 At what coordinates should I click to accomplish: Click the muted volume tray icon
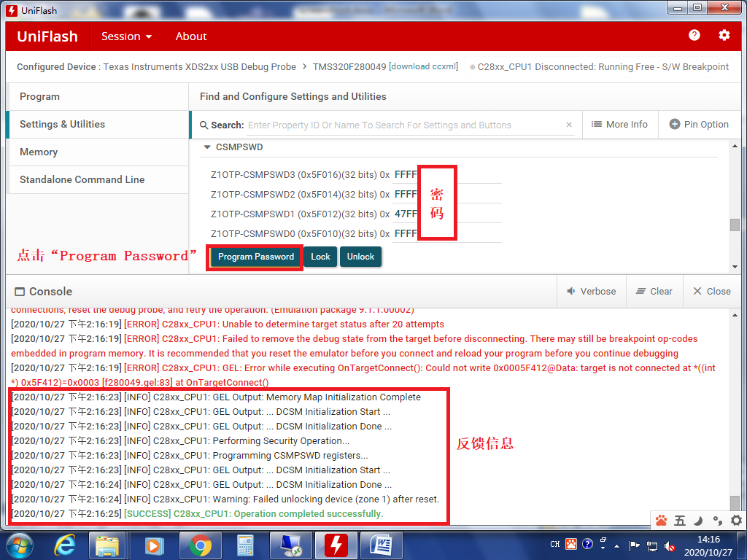[670, 546]
